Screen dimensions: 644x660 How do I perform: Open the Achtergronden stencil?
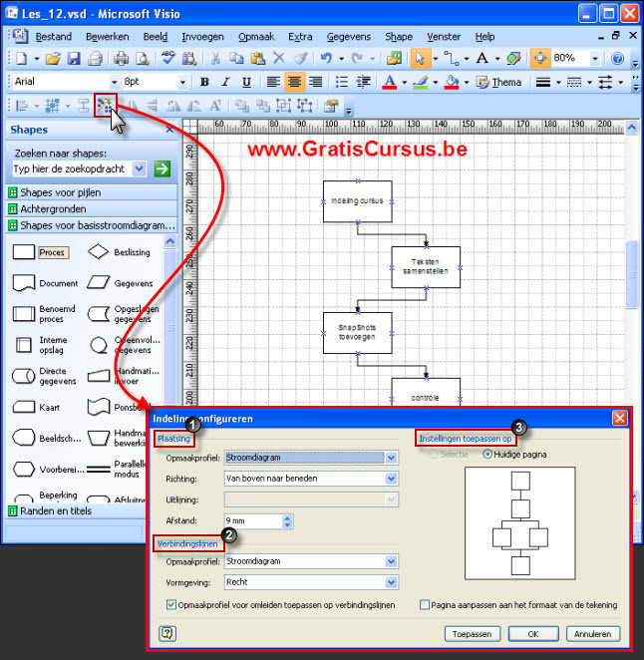click(x=92, y=209)
